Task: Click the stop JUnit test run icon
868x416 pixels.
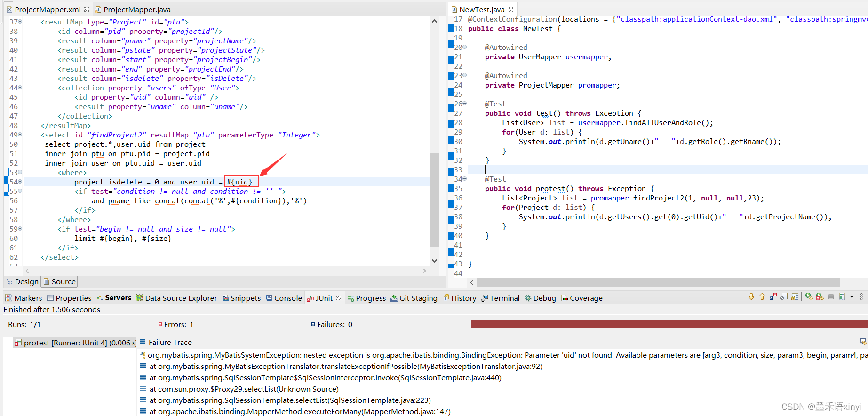Action: tap(831, 297)
